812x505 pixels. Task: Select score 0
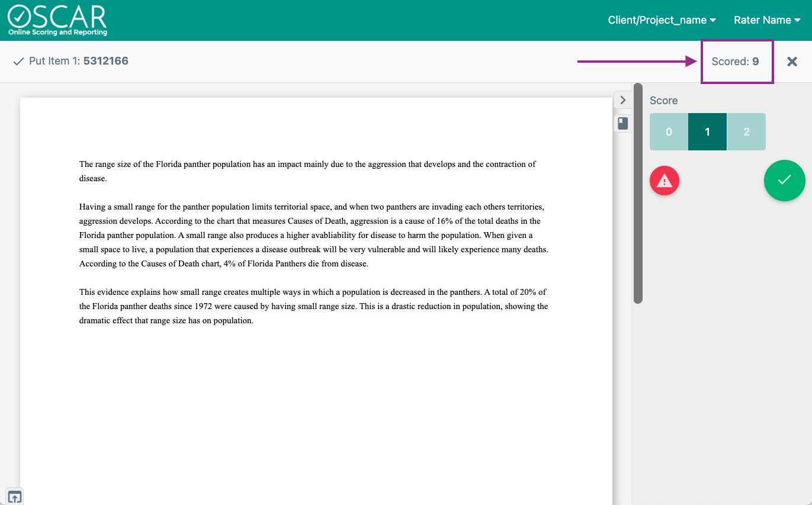pos(669,132)
